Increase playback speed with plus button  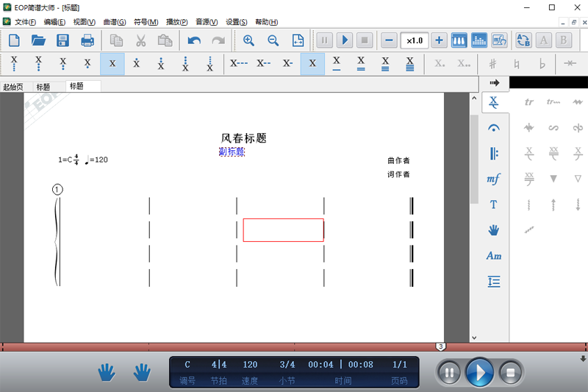click(439, 40)
